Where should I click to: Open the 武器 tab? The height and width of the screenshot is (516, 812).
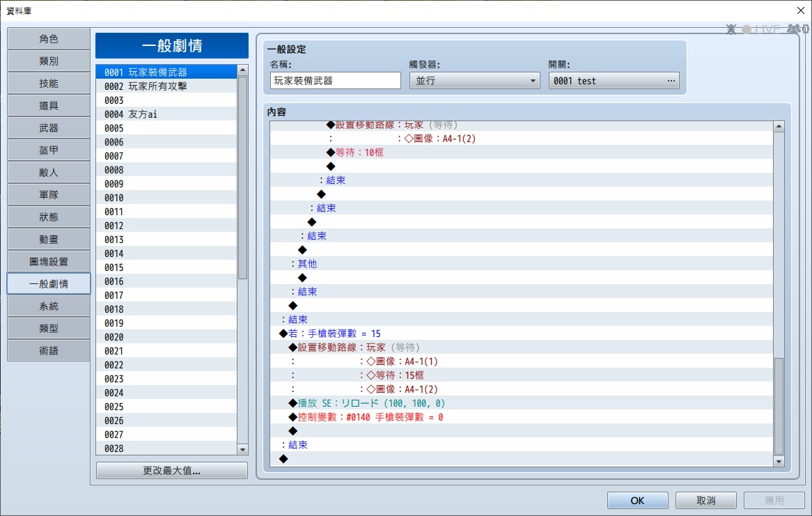49,128
